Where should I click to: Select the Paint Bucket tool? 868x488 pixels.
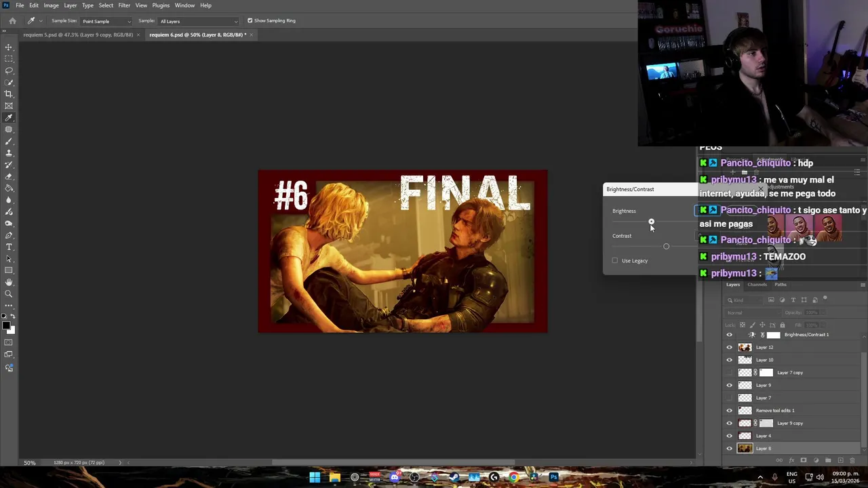tap(9, 188)
